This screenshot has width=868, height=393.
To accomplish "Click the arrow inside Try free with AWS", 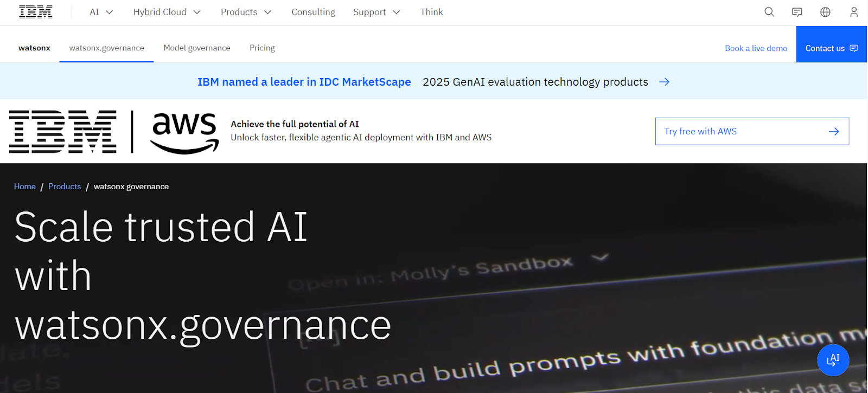I will (834, 131).
